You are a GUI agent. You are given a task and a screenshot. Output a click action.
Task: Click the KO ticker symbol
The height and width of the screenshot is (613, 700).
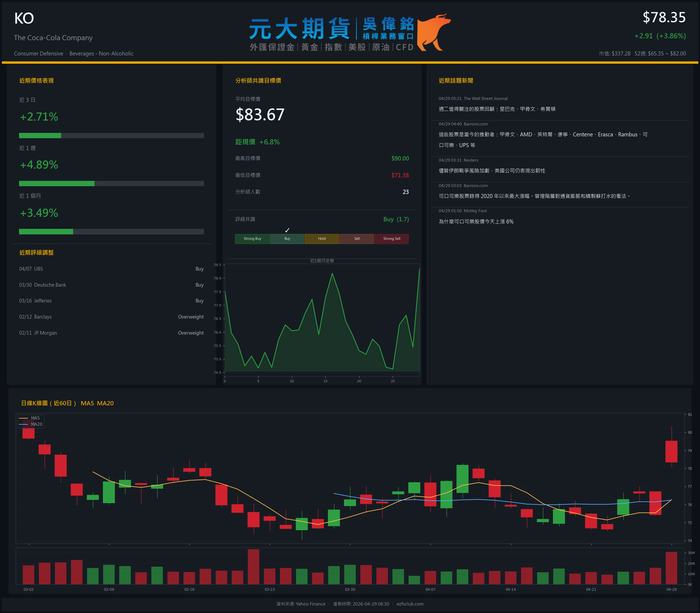point(24,18)
